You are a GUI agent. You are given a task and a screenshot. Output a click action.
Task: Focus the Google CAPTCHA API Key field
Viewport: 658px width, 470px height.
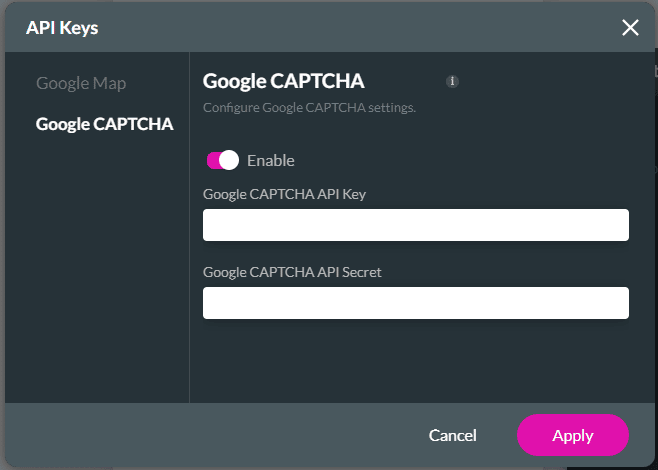point(415,225)
